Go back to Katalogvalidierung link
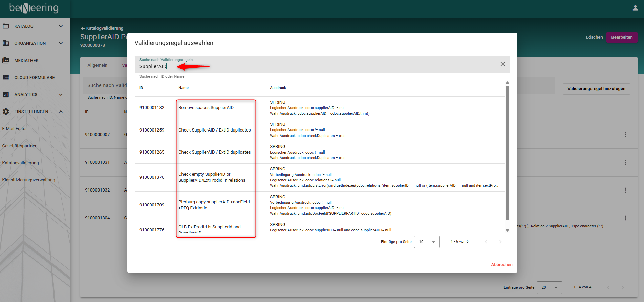This screenshot has width=644, height=302. tap(102, 28)
